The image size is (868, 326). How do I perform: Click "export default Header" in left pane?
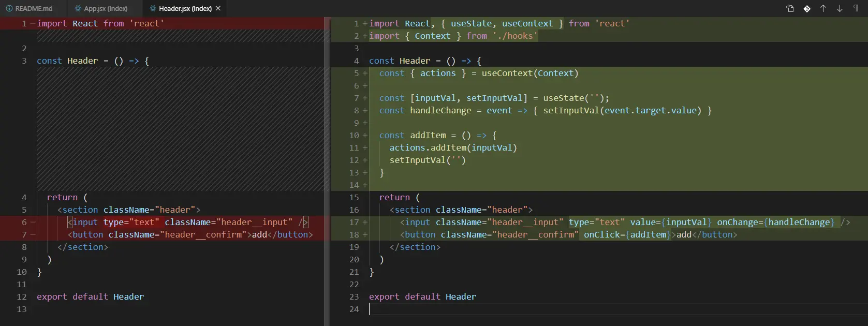[x=90, y=297]
